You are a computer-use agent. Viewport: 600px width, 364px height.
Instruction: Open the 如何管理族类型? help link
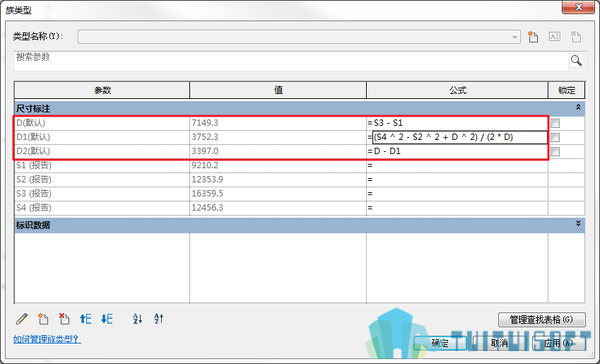coord(47,339)
